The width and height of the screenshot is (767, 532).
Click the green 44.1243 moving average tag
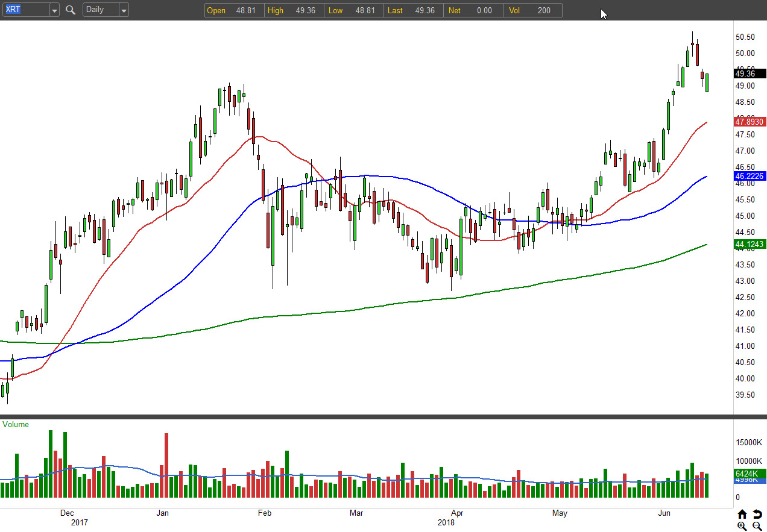pos(750,244)
